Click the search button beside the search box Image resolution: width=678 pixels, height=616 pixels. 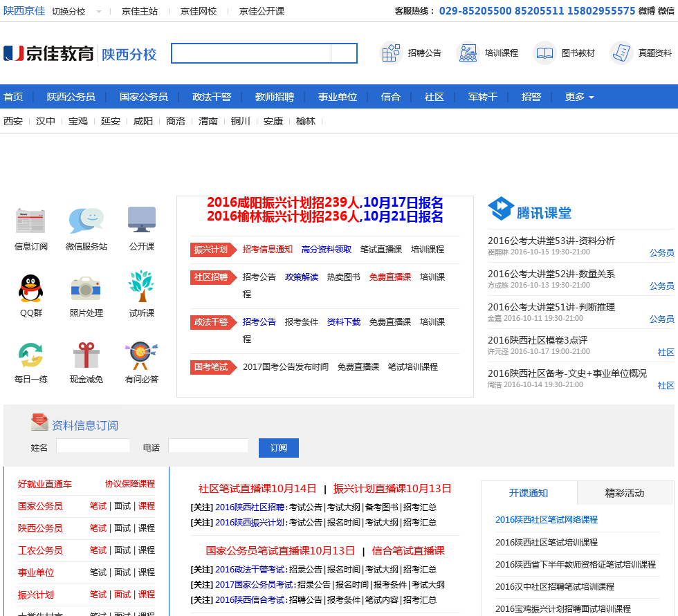coord(345,53)
